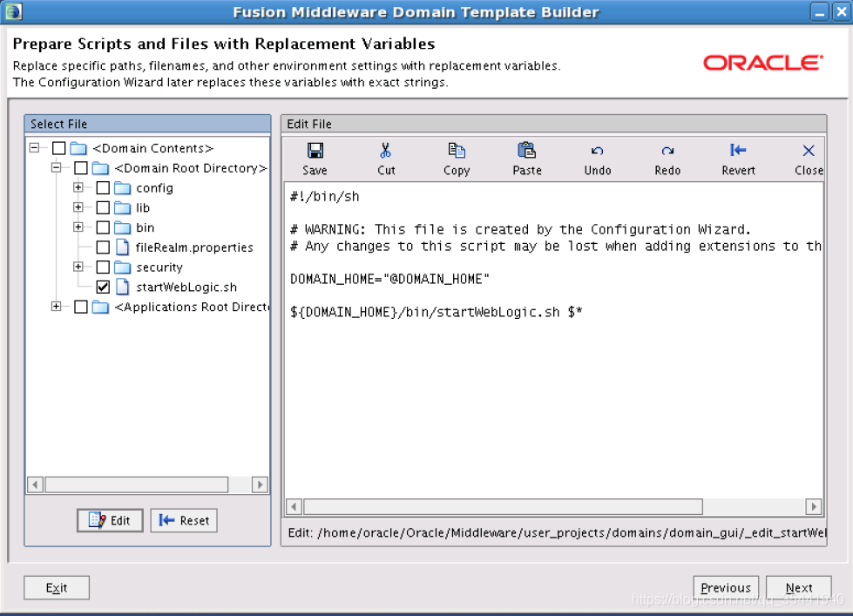Check the Domain Contents checkbox
The image size is (853, 616).
coord(58,148)
